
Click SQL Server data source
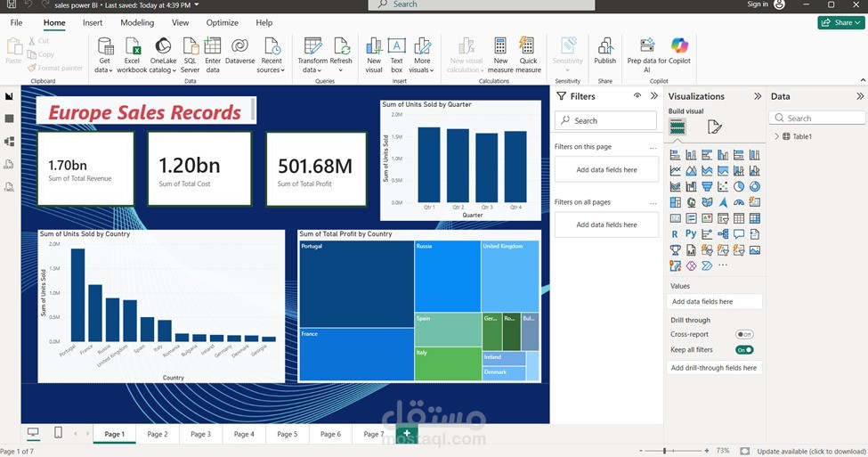tap(190, 55)
